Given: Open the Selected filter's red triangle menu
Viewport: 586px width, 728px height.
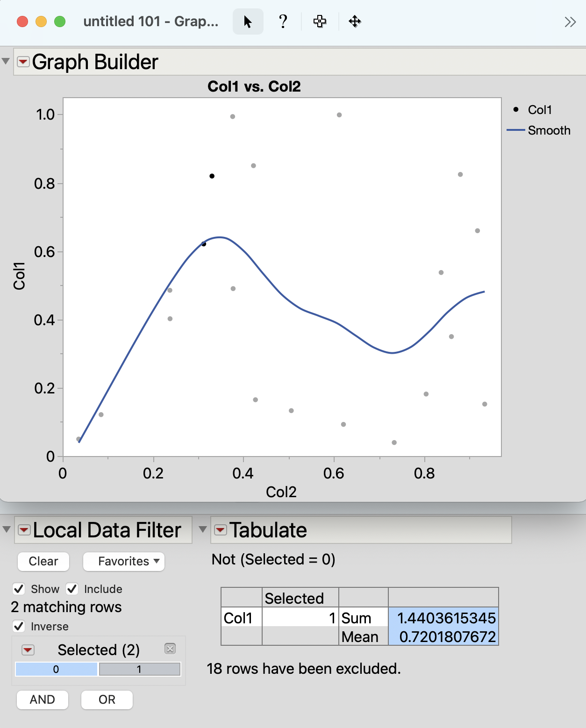Looking at the screenshot, I should pyautogui.click(x=28, y=650).
